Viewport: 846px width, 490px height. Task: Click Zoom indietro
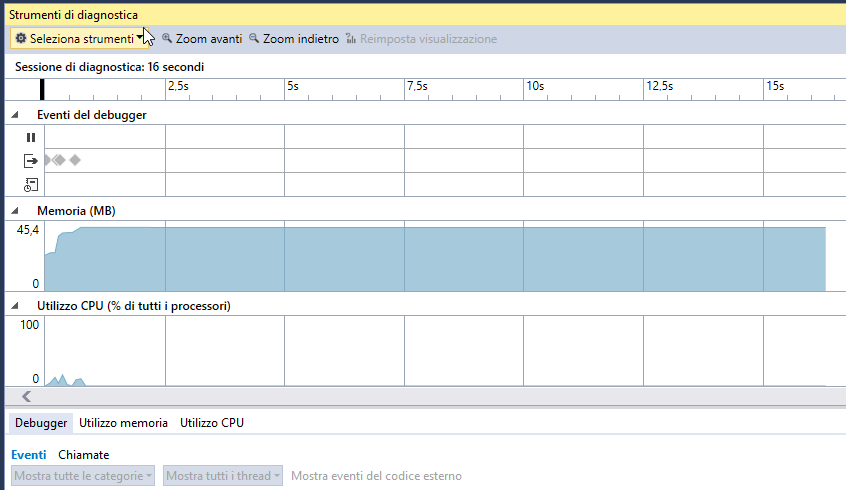click(x=294, y=39)
